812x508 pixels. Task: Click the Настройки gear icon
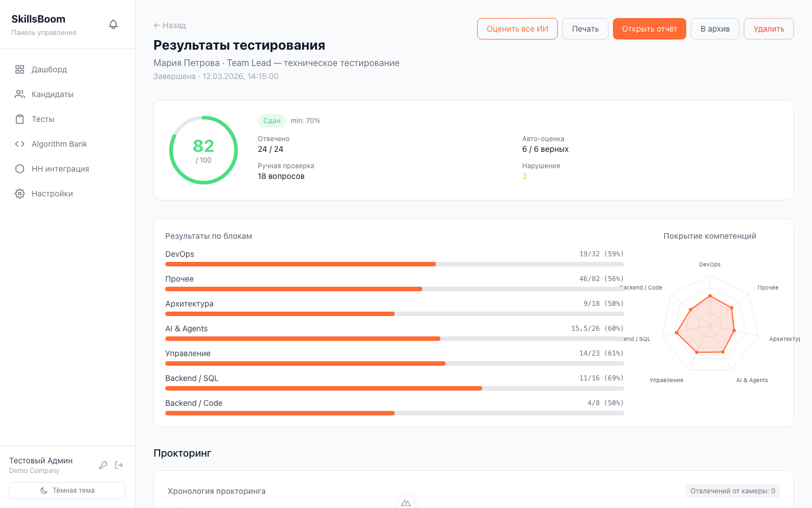[20, 194]
